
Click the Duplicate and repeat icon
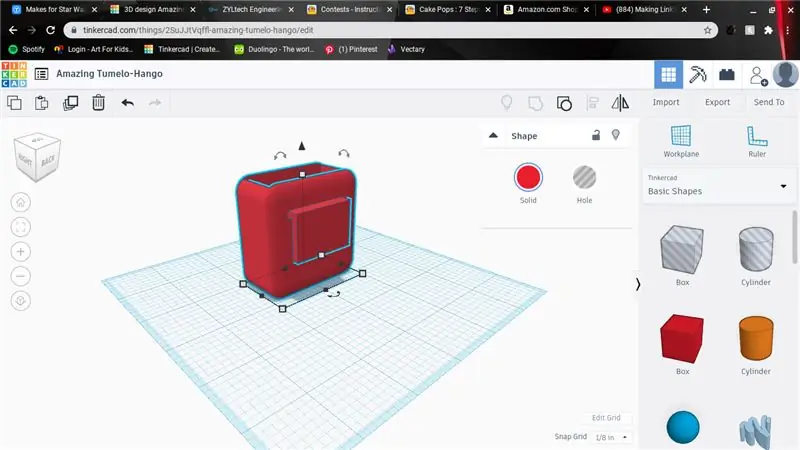pyautogui.click(x=70, y=103)
